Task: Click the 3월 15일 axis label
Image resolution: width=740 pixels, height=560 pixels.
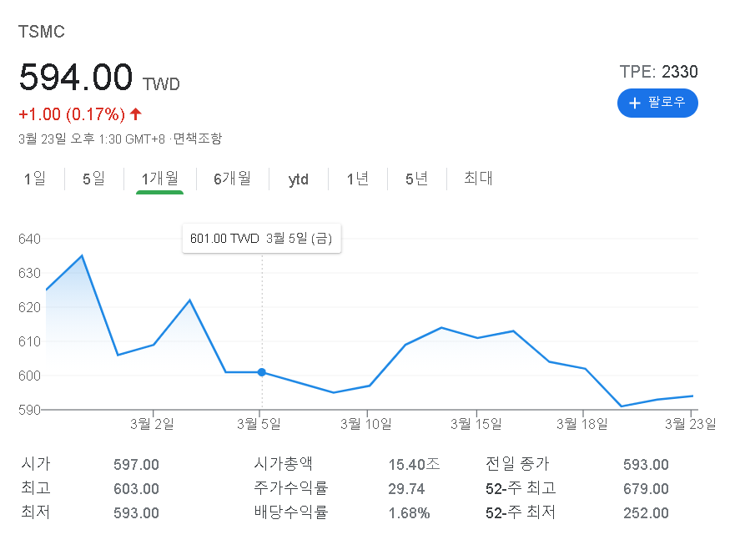Action: point(476,424)
